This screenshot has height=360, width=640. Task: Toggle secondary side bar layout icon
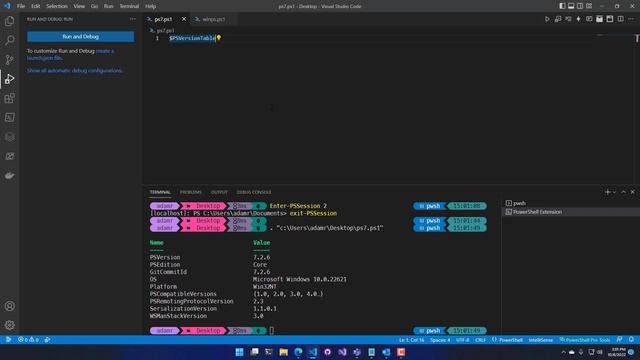coord(580,6)
